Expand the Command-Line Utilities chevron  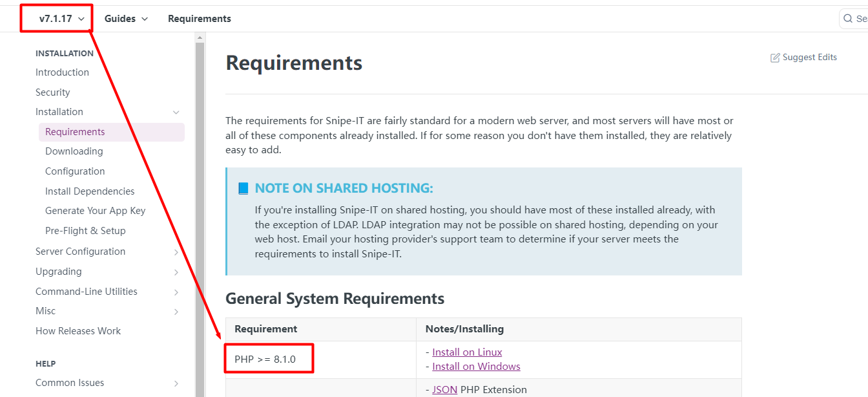click(x=176, y=292)
